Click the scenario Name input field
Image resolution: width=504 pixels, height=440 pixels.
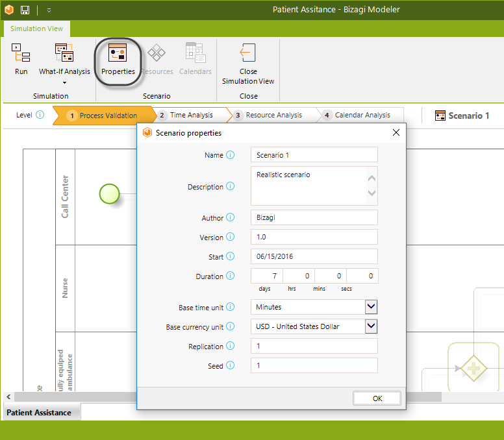314,155
